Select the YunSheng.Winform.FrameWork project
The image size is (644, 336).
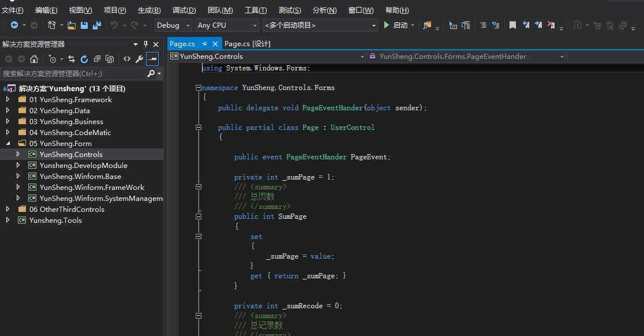tap(92, 187)
